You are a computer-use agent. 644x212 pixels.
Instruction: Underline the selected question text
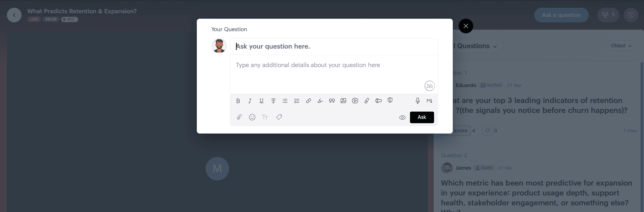coord(262,101)
